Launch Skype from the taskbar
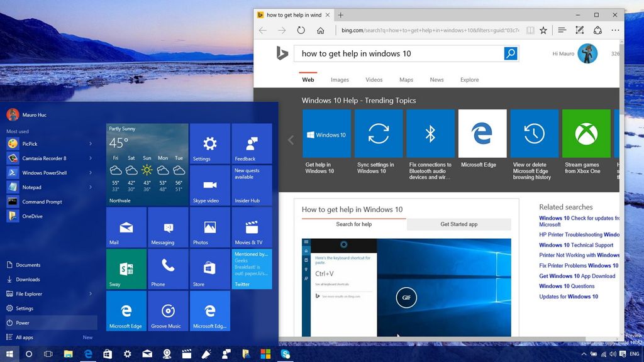This screenshot has width=644, height=362. pos(285,354)
